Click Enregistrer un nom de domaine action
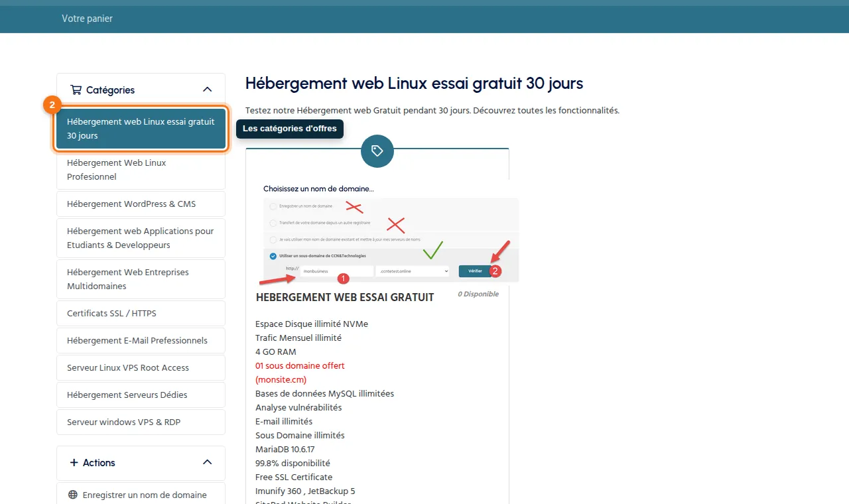The image size is (849, 504). (141, 495)
